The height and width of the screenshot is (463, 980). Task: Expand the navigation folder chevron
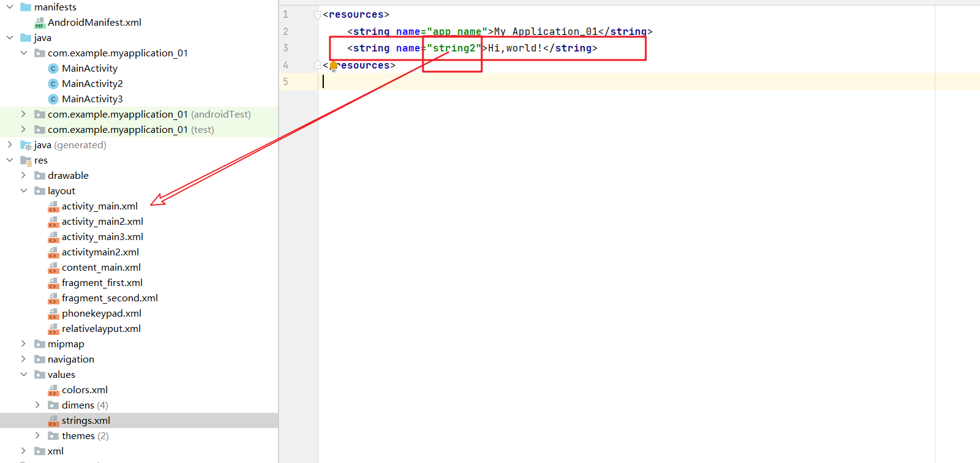tap(24, 359)
